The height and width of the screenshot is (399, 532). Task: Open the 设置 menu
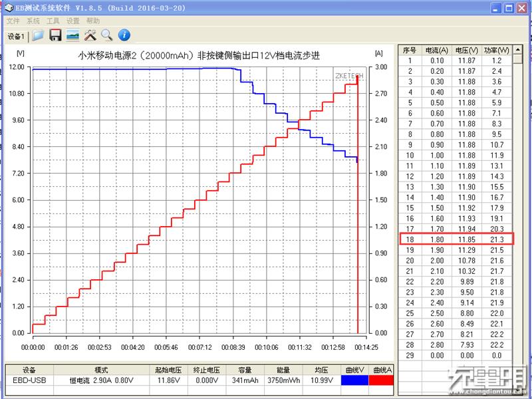click(73, 21)
